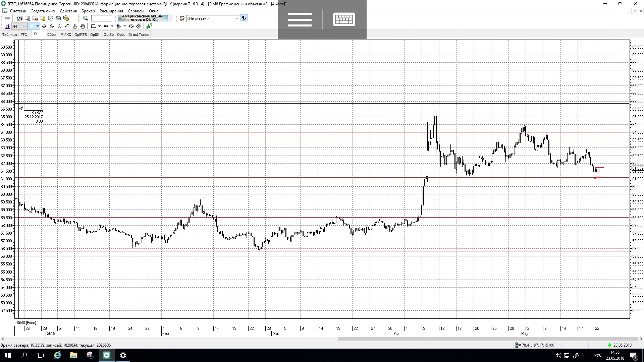
Task: Expand the 'Не указан' client combo box
Action: pos(237,18)
